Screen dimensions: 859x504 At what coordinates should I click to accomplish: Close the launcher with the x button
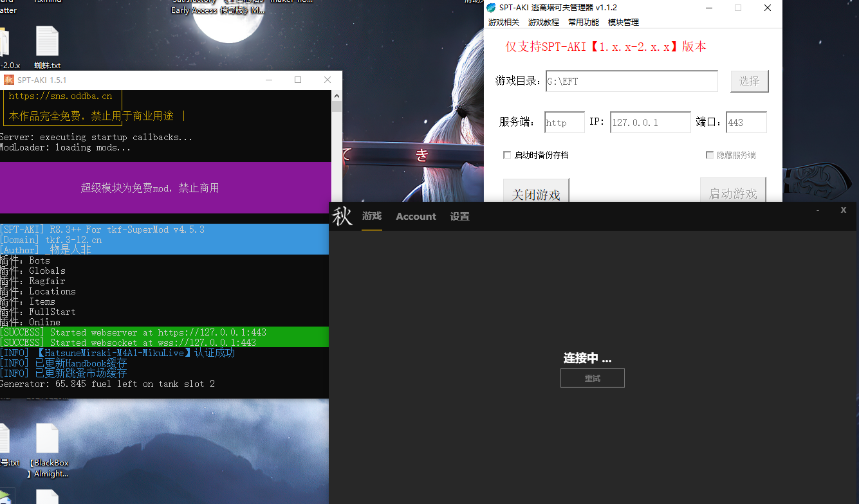[x=844, y=210]
